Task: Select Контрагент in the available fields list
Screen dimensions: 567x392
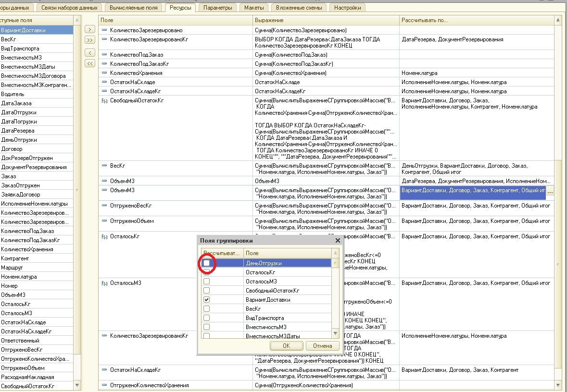Action: (37, 258)
